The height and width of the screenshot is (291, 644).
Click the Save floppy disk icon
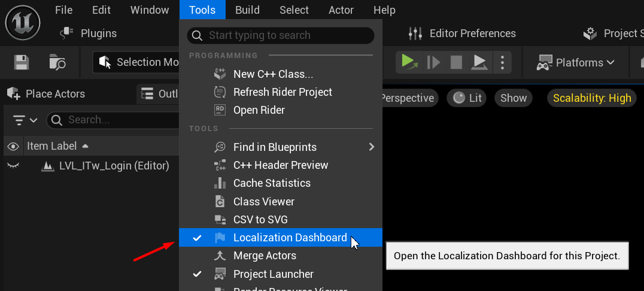[22, 62]
